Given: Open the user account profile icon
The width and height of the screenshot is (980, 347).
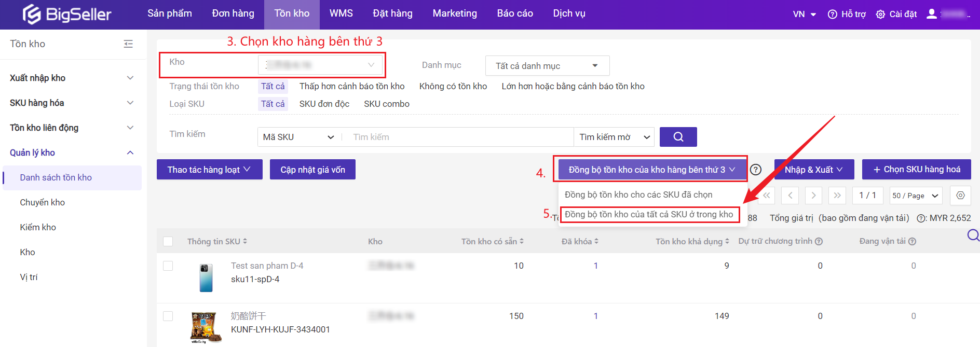Looking at the screenshot, I should point(932,14).
